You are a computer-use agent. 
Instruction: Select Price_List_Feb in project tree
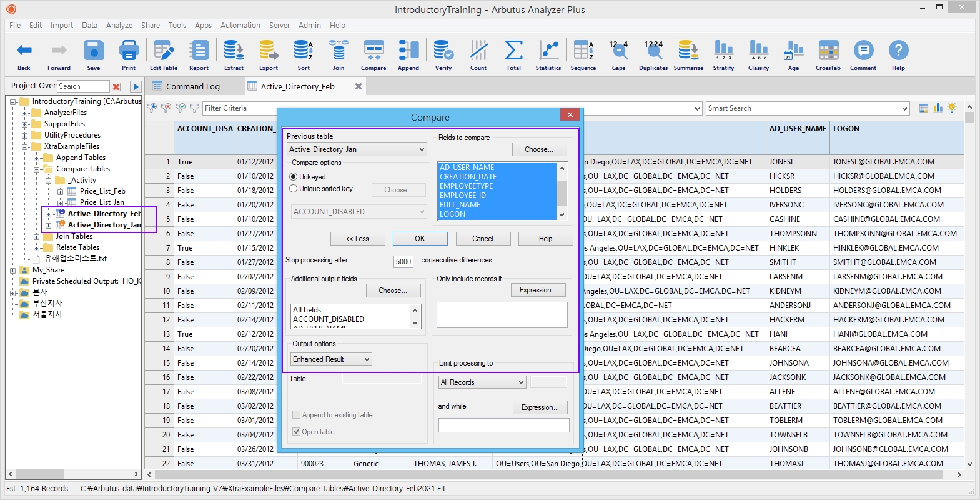[102, 191]
